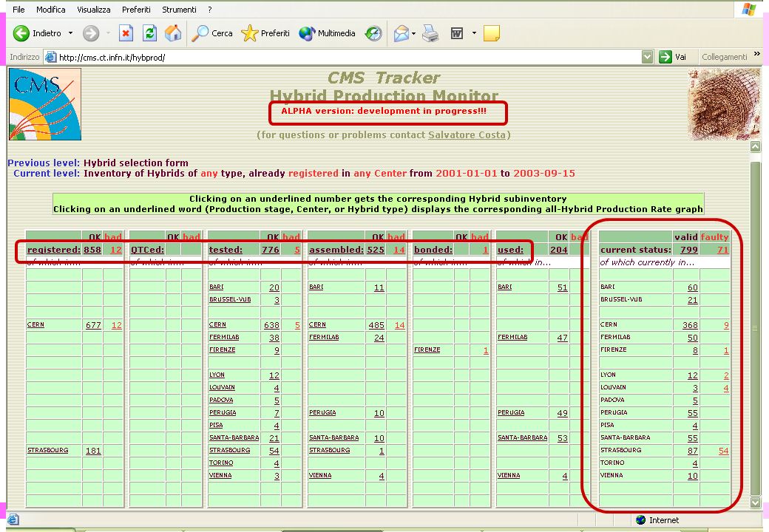Open the Salvatore Costa contact link

click(x=467, y=134)
